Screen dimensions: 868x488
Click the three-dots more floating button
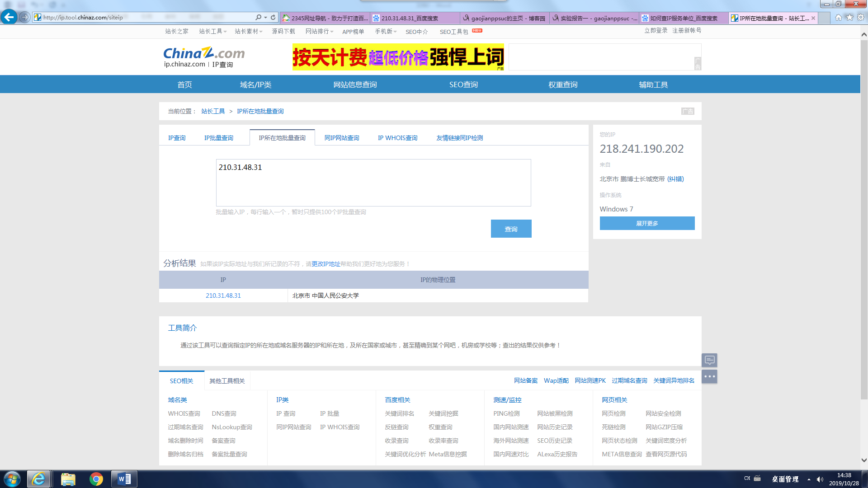click(709, 376)
